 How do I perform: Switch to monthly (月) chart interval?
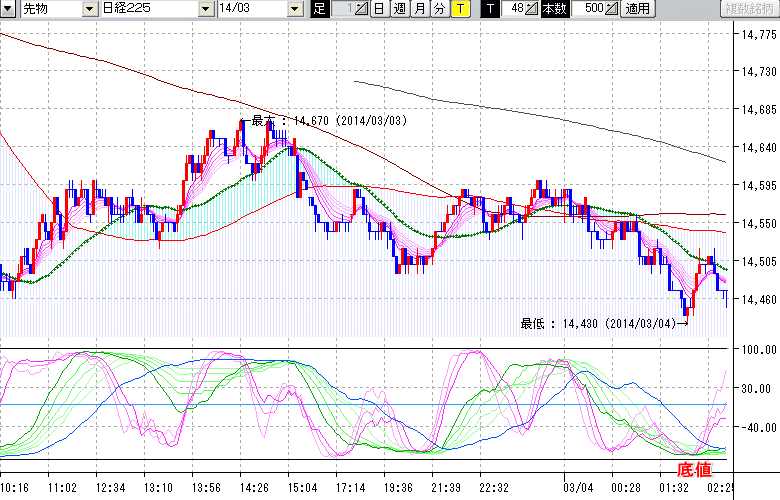click(420, 9)
